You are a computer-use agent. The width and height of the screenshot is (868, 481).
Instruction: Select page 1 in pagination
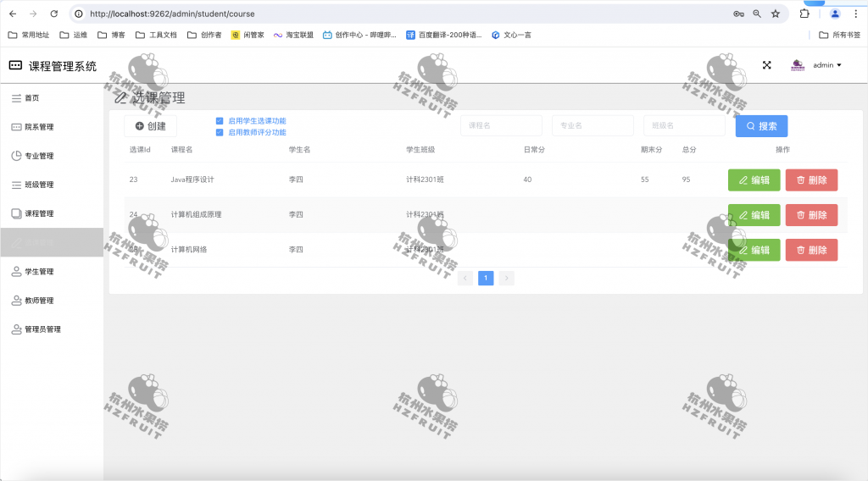click(486, 278)
